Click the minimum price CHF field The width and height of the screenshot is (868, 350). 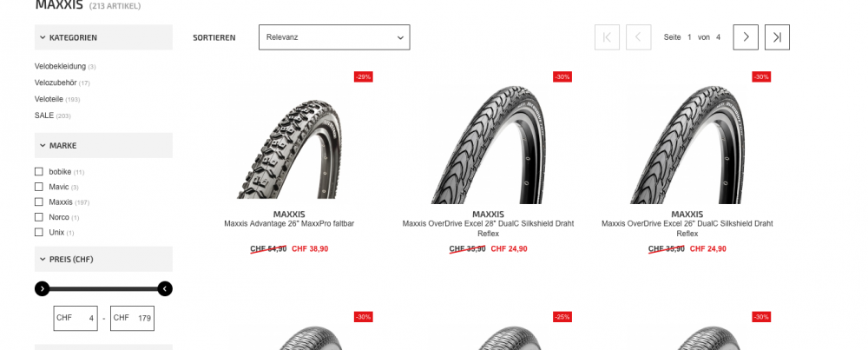pos(76,318)
